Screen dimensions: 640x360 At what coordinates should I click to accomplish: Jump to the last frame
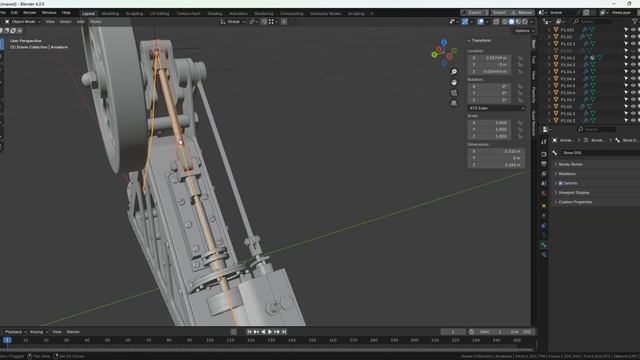(284, 332)
